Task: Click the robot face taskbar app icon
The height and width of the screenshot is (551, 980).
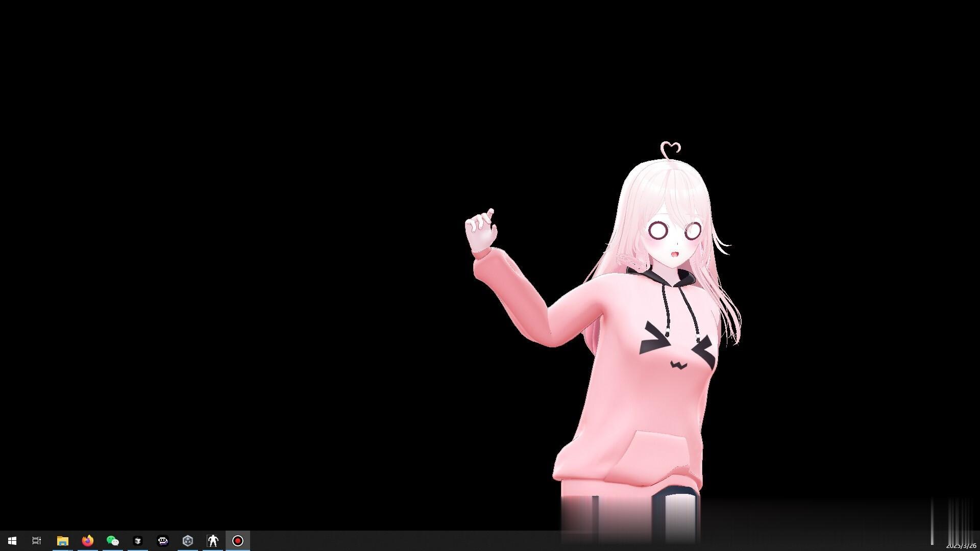Action: pyautogui.click(x=163, y=541)
